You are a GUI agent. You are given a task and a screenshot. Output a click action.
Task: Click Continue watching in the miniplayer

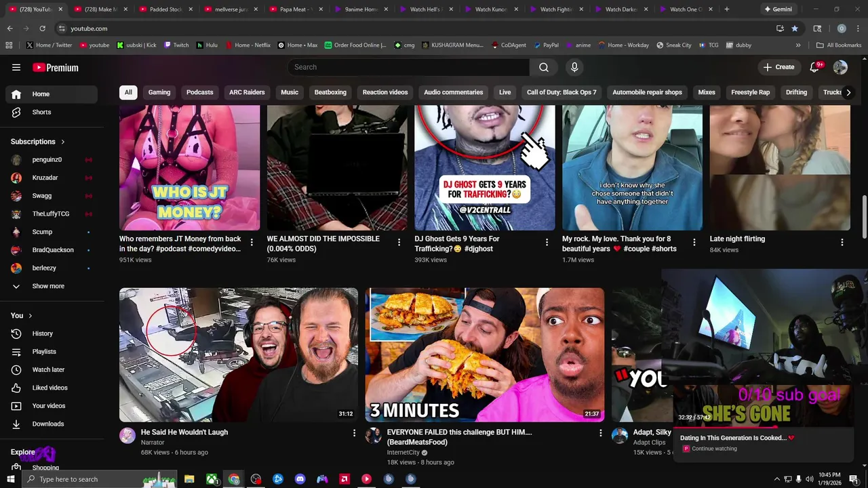pos(714,449)
